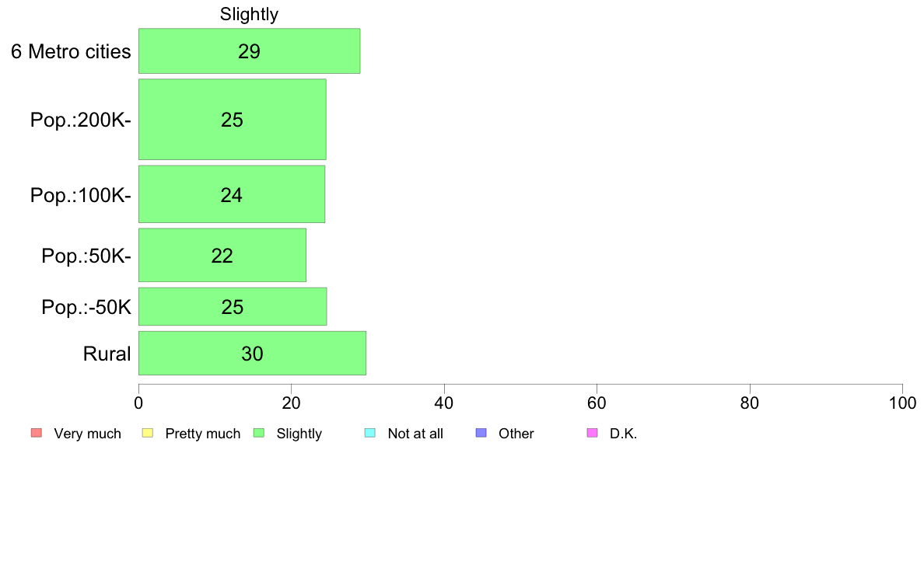Click the Pop.:50K- category label
This screenshot has width=924, height=572.
pyautogui.click(x=86, y=256)
